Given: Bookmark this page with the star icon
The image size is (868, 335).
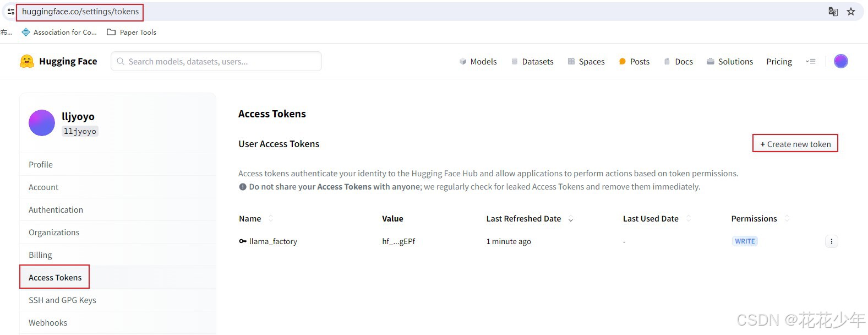Looking at the screenshot, I should pyautogui.click(x=851, y=12).
